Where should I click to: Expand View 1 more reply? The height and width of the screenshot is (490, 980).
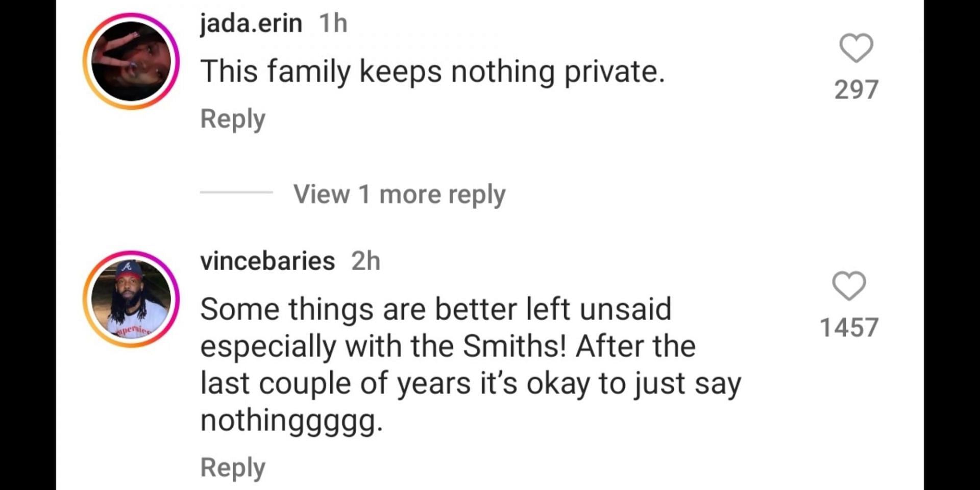(x=399, y=194)
